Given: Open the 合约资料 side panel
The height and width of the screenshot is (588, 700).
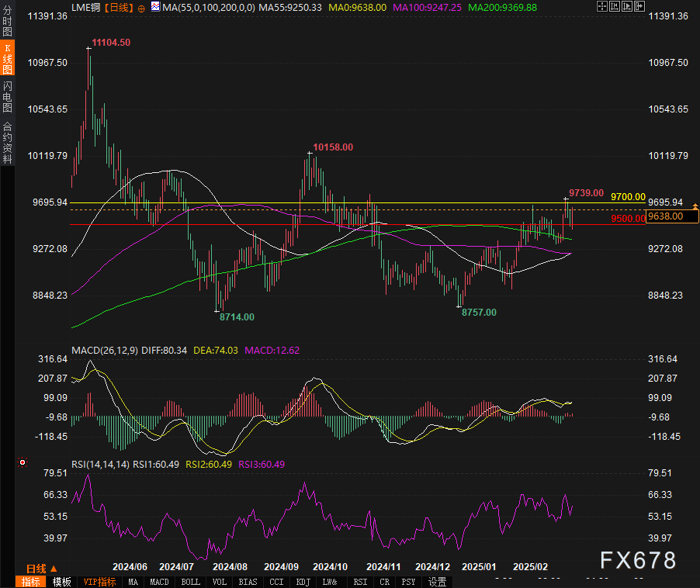Looking at the screenshot, I should coord(7,142).
